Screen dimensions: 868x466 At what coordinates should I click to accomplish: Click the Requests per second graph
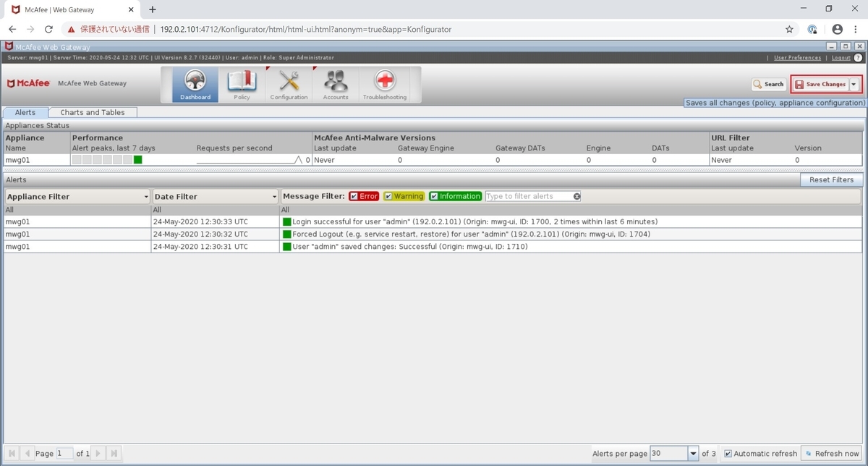250,160
